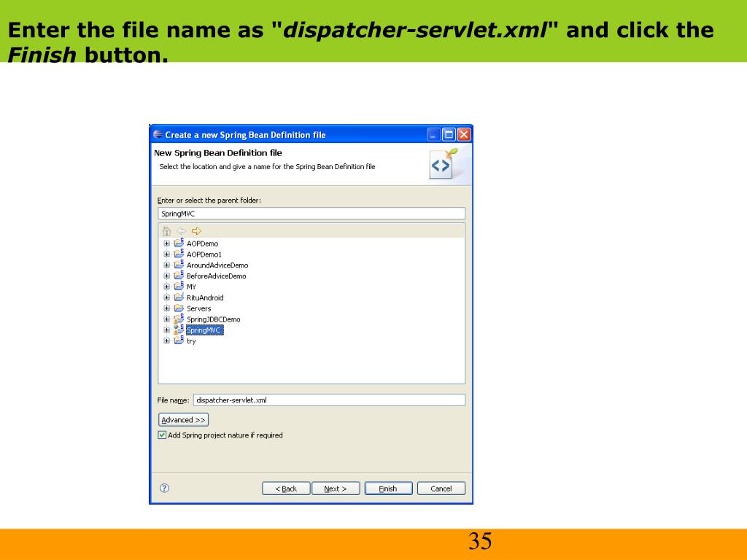Screen dimensions: 747x560
Task: Click the AroundAdviceDemo project folder icon
Action: tap(179, 265)
